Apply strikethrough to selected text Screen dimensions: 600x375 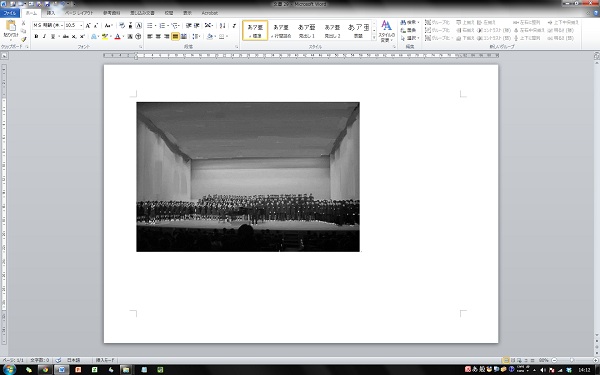[65, 36]
